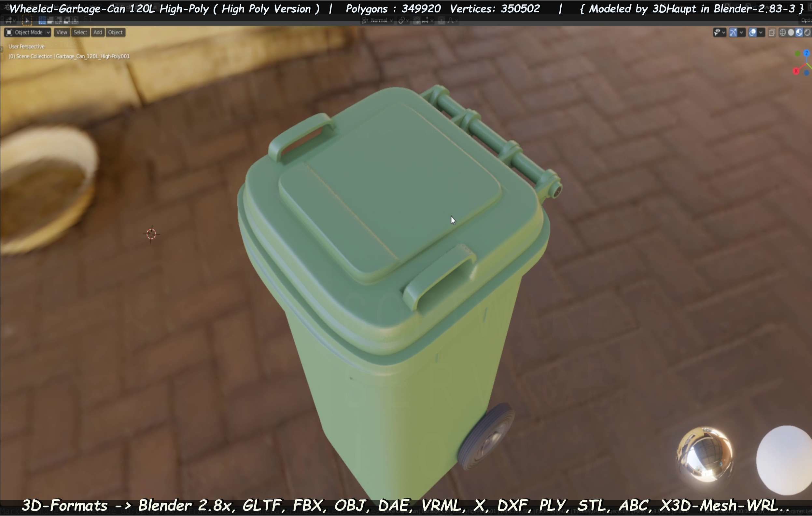The width and height of the screenshot is (812, 516).
Task: Open the overlays options dropdown
Action: [x=761, y=32]
